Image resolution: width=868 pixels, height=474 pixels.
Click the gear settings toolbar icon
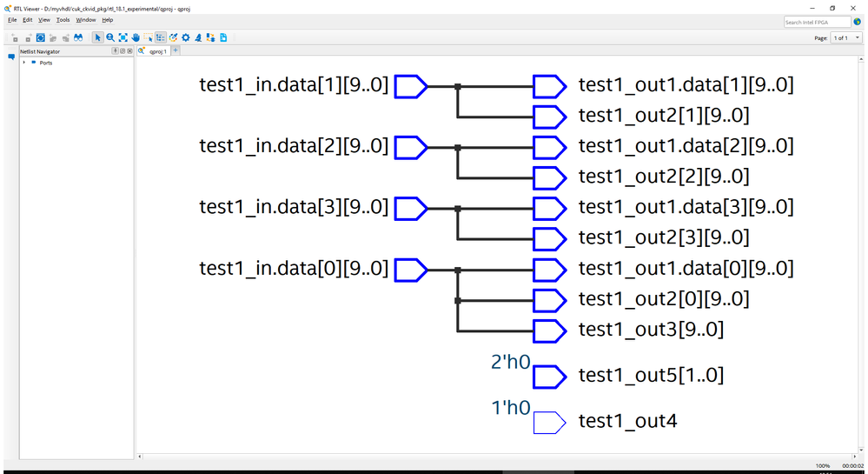click(x=186, y=38)
